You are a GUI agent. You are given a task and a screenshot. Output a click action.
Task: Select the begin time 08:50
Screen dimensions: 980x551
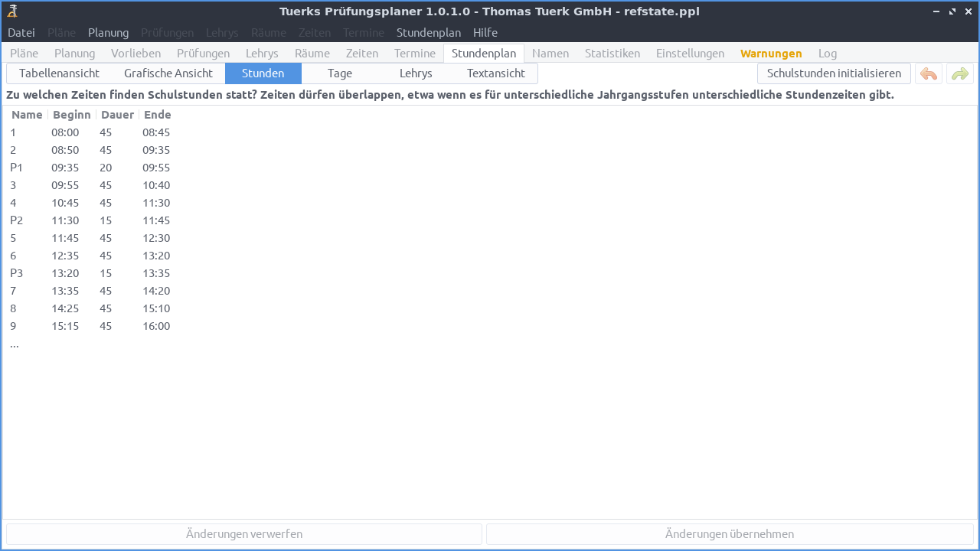pyautogui.click(x=65, y=150)
